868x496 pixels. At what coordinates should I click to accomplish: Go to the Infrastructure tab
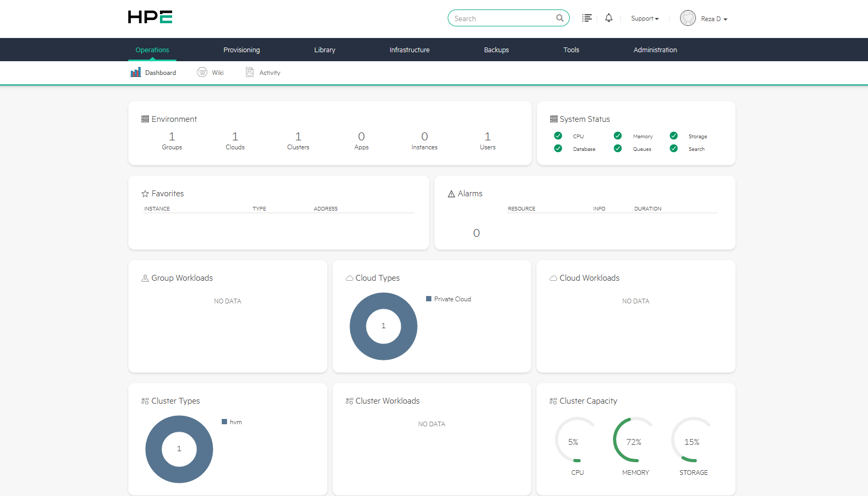tap(409, 50)
